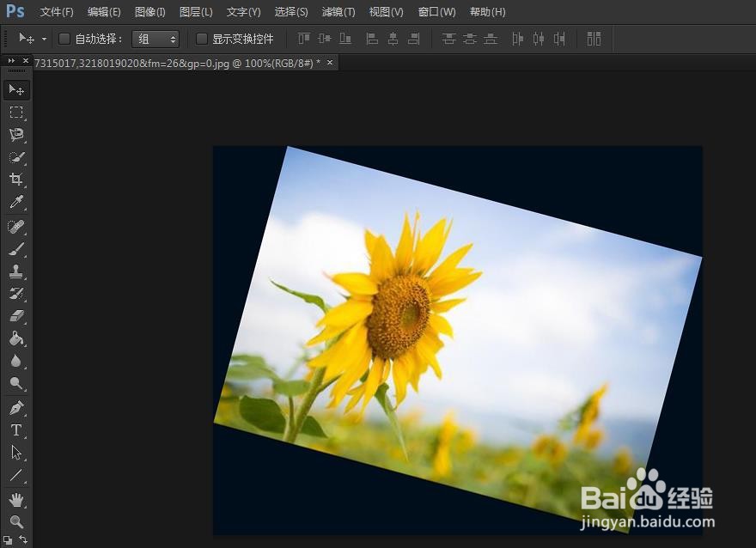This screenshot has width=756, height=548.
Task: Select the Horizontal Type tool
Action: [16, 430]
